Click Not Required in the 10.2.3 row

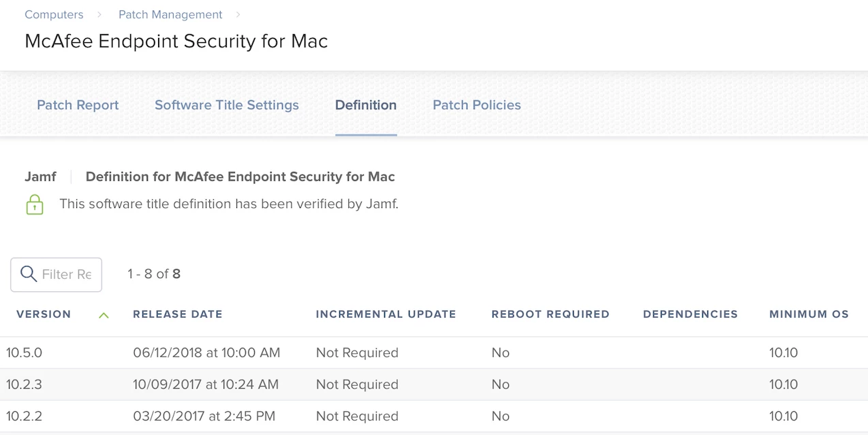[357, 385]
